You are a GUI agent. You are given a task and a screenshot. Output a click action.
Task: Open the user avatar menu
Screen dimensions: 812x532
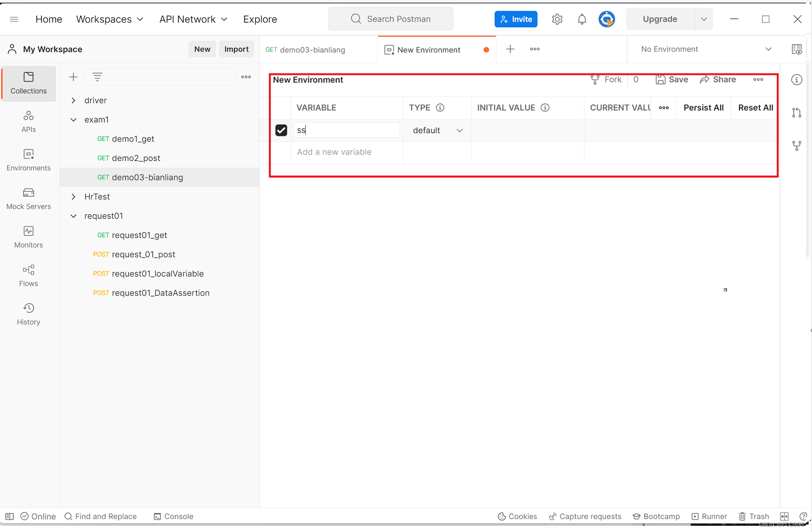pos(607,19)
